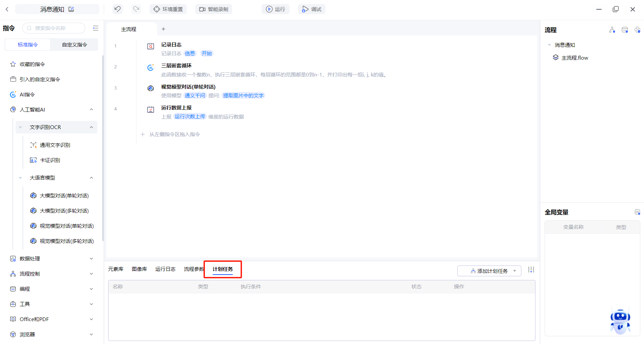Click the panel layout icon beside 添加计划任务
The image size is (644, 344).
pyautogui.click(x=531, y=270)
